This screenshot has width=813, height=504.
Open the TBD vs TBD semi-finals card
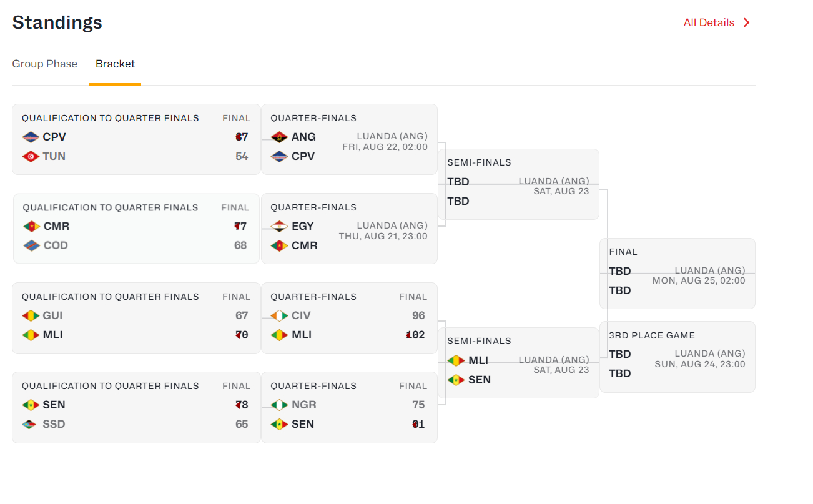click(x=519, y=184)
